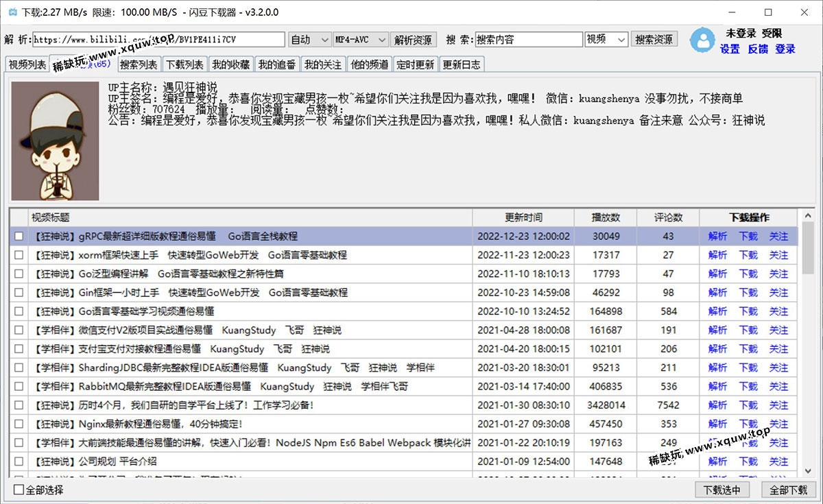Switch to the 视频列表 tab

(x=27, y=64)
